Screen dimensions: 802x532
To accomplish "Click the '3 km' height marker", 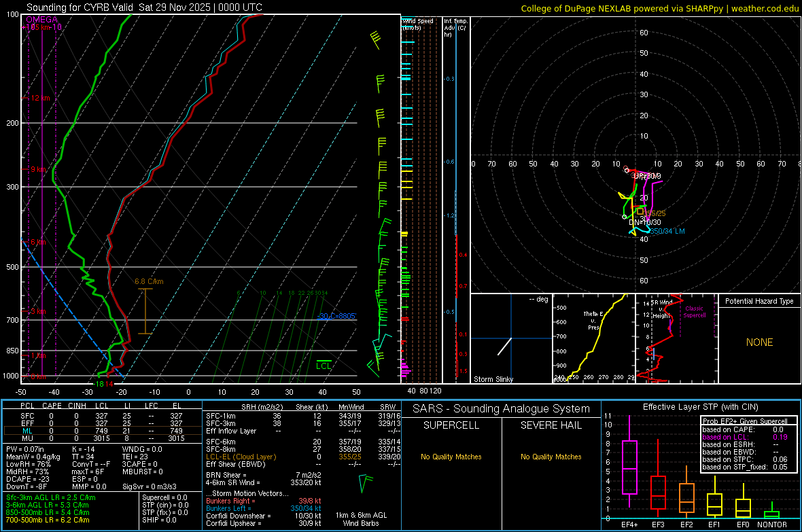I will point(38,311).
